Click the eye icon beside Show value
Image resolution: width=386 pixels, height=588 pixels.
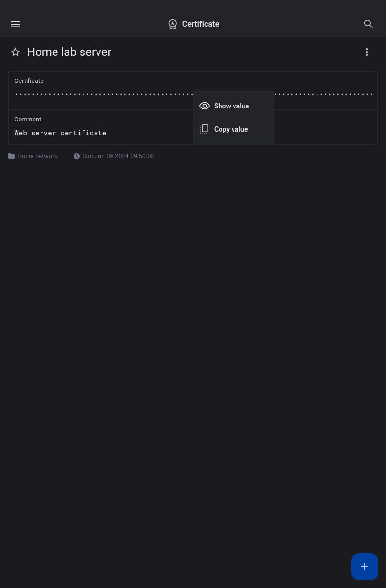[205, 106]
